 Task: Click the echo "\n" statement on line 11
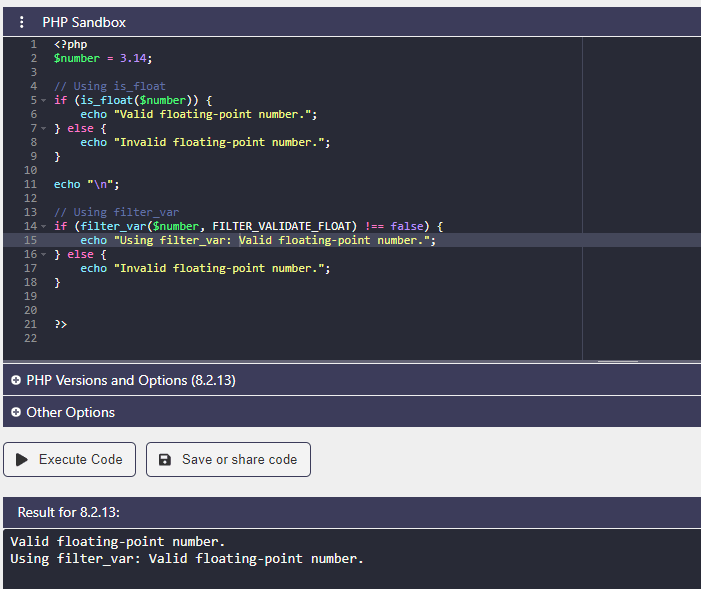(87, 184)
